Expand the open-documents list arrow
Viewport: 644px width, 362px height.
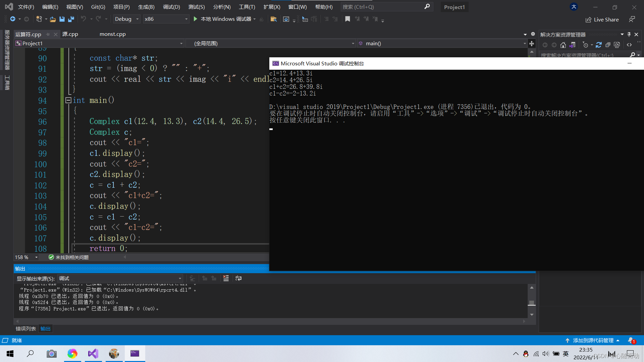tap(525, 34)
